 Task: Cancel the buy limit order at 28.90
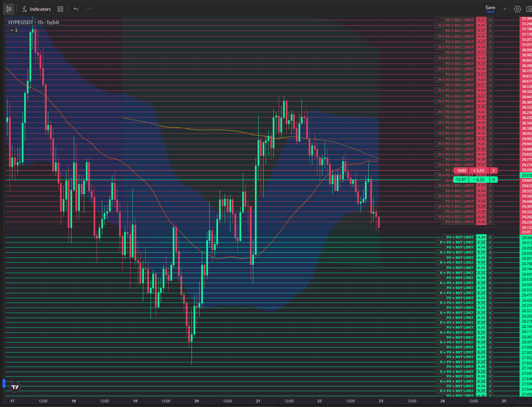click(490, 252)
